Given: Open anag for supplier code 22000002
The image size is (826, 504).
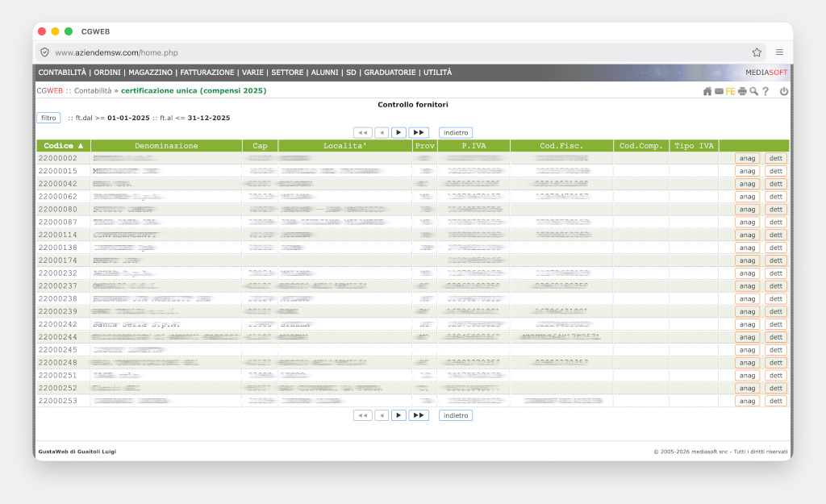Looking at the screenshot, I should tap(747, 159).
